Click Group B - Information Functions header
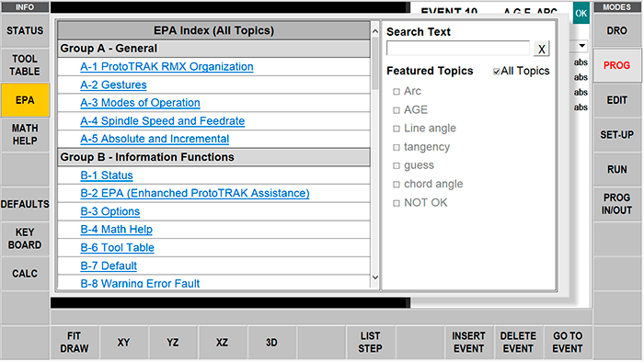644x362 pixels. pos(213,157)
